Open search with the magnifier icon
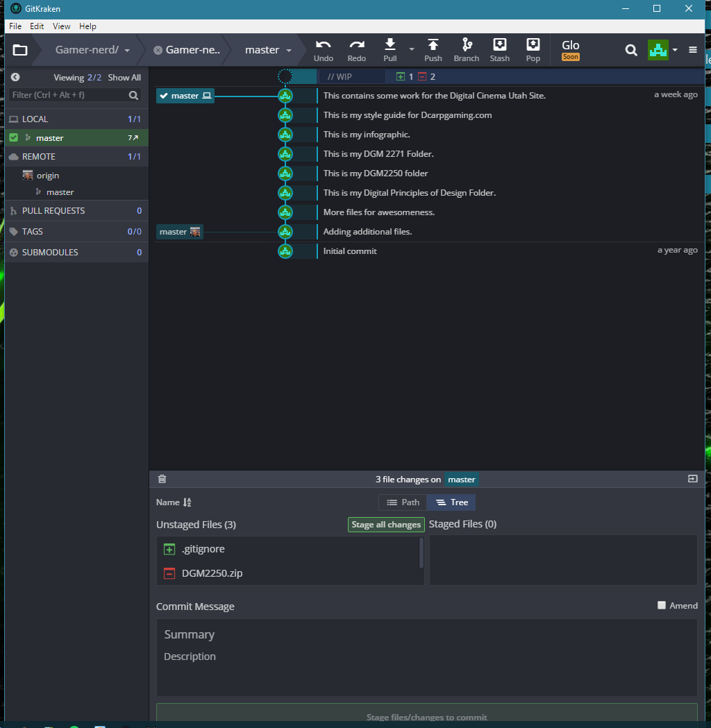This screenshot has height=728, width=711. click(630, 50)
